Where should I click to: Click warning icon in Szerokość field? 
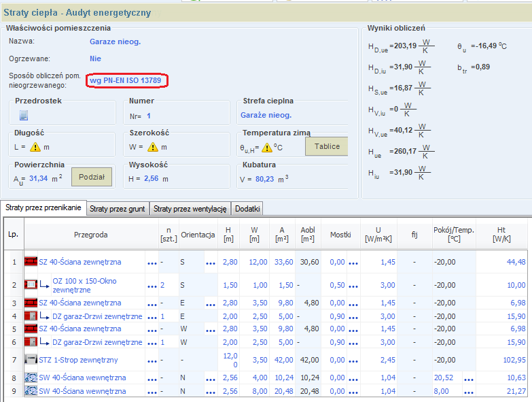click(x=153, y=147)
